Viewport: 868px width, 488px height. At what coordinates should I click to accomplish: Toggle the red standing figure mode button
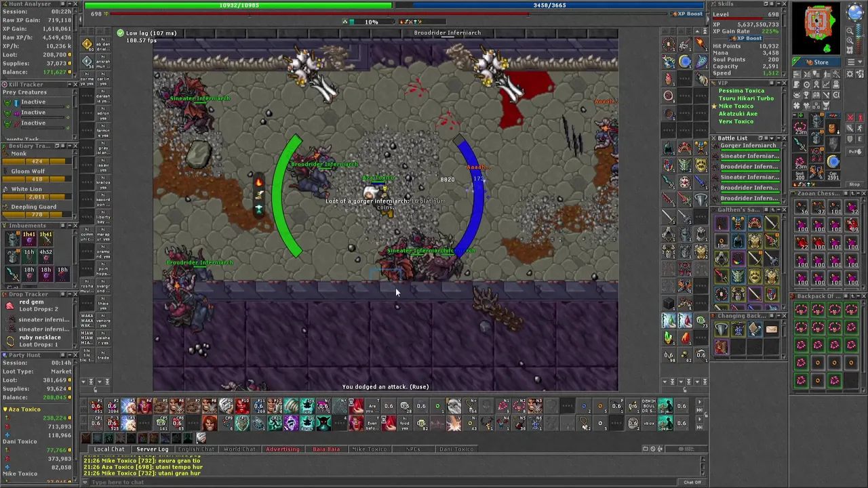860,117
